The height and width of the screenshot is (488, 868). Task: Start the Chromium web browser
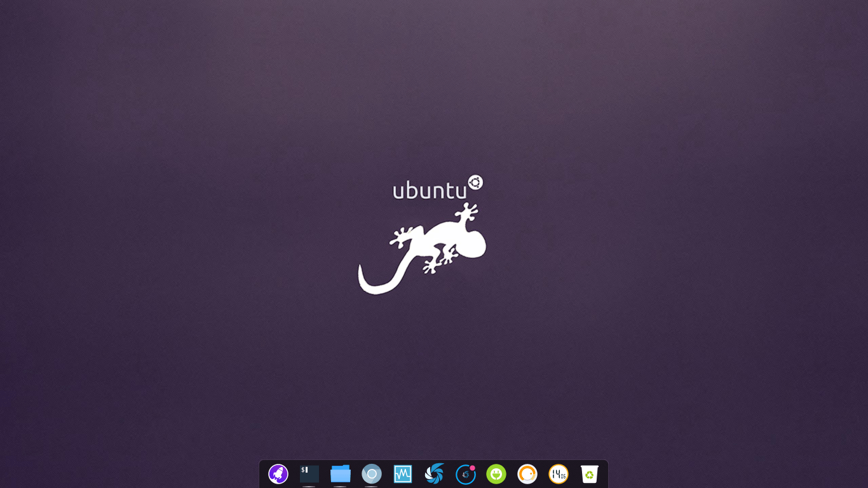pyautogui.click(x=371, y=474)
